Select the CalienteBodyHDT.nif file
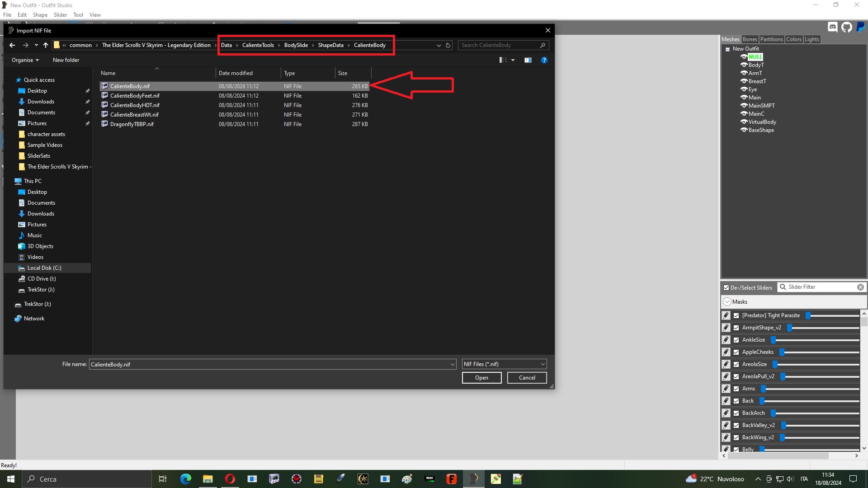Viewport: 868px width, 488px height. pyautogui.click(x=234, y=105)
